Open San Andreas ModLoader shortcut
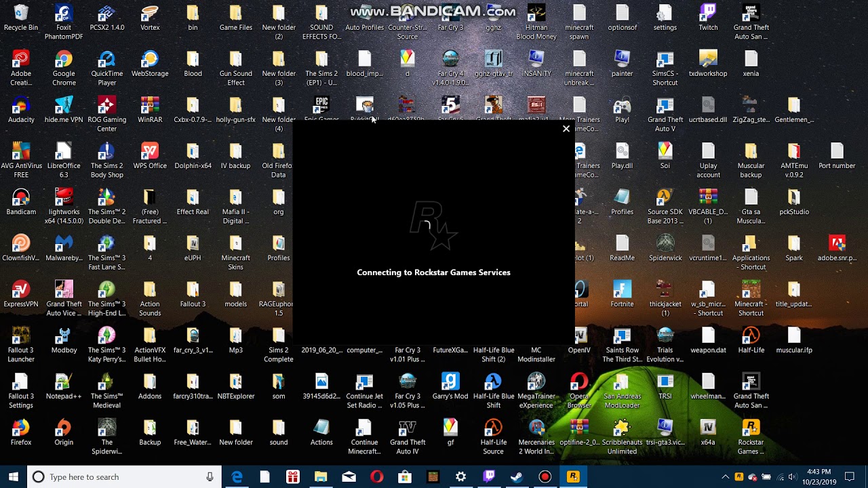868x488 pixels. tap(622, 391)
